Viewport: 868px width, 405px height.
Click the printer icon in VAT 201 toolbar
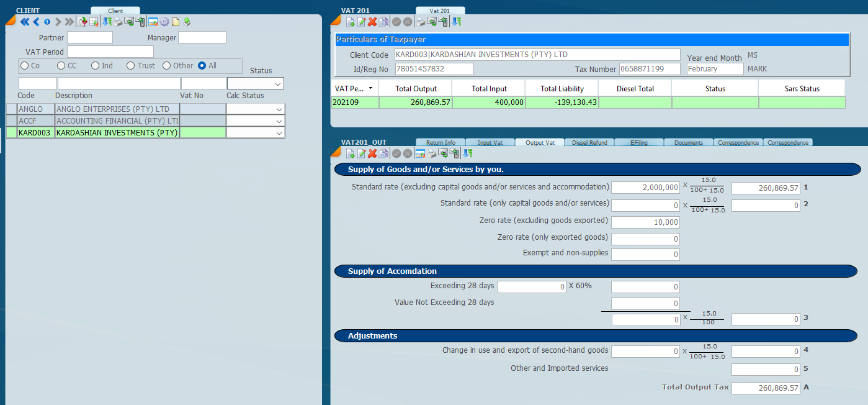(x=421, y=22)
